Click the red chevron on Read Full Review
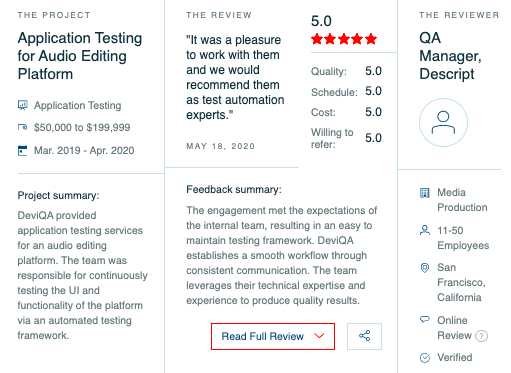The height and width of the screenshot is (373, 511). 319,336
